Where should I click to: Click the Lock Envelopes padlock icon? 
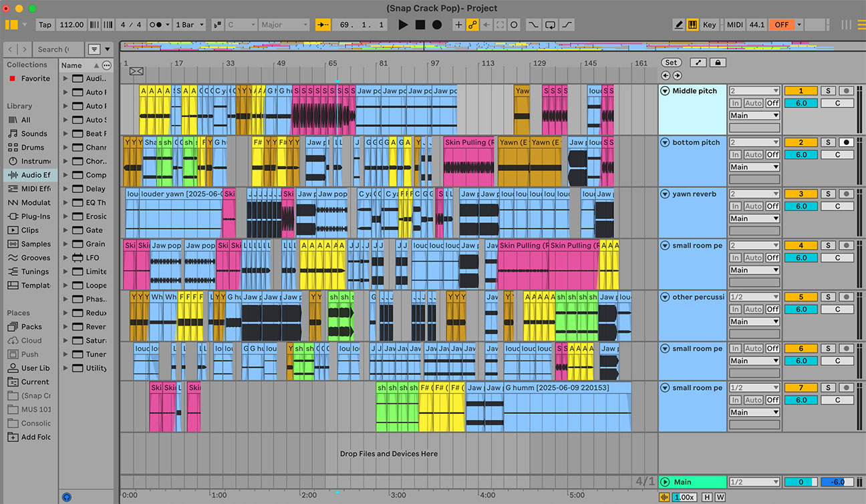pos(718,63)
